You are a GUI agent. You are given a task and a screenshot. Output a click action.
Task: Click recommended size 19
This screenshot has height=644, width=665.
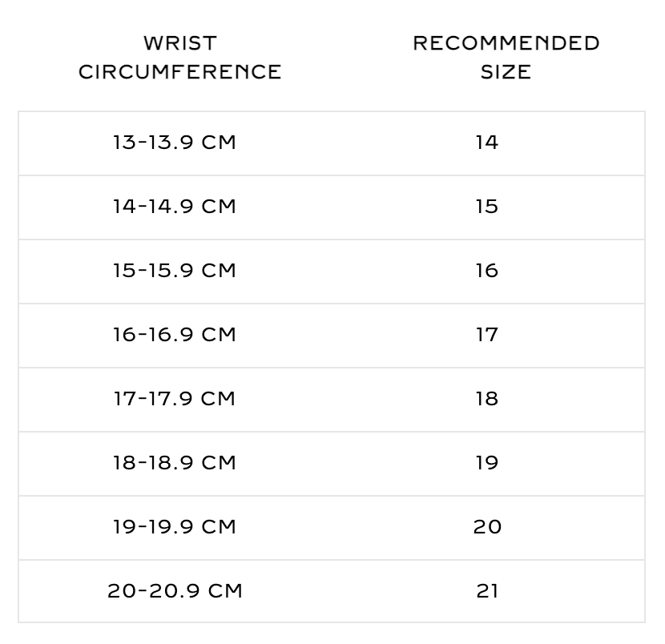(487, 463)
